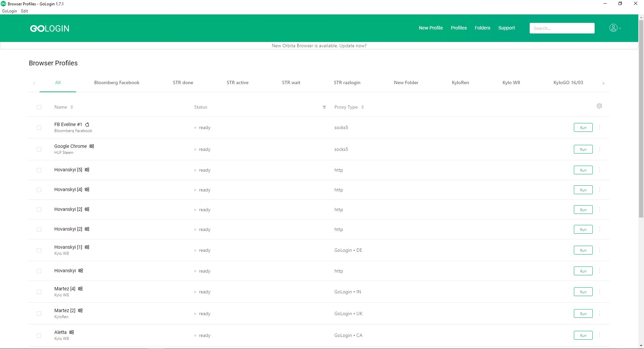Click the scrollbar down arrow

point(641,346)
